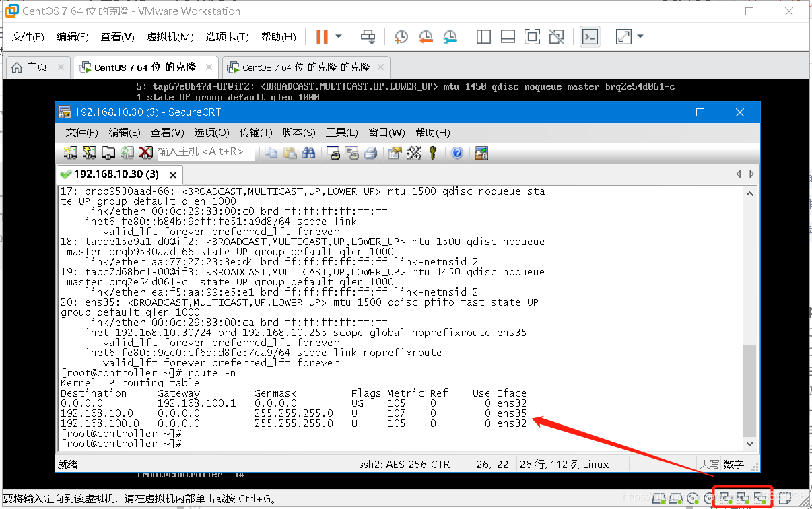Open VMware 编辑(E) menu

click(x=73, y=37)
